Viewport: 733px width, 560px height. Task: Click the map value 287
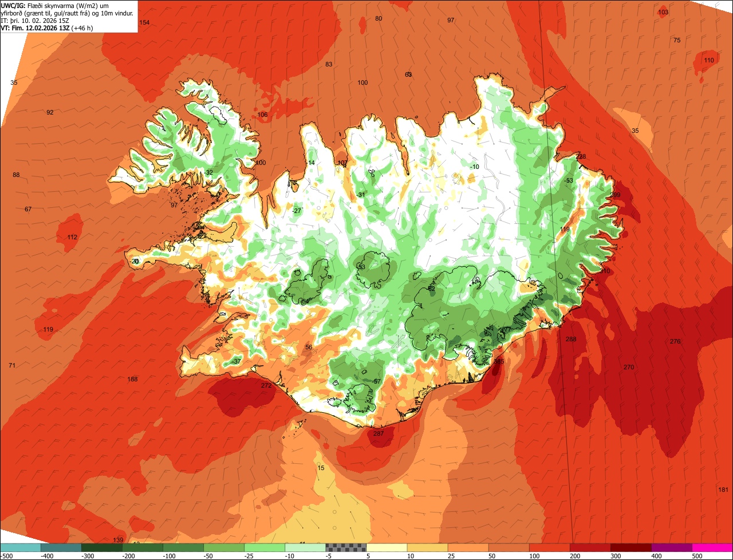coord(379,433)
